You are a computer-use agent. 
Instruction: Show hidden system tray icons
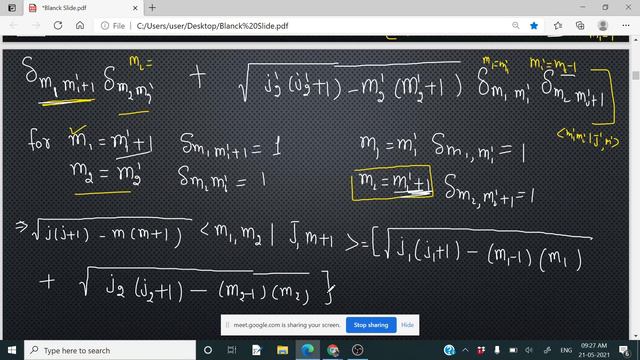(x=465, y=350)
